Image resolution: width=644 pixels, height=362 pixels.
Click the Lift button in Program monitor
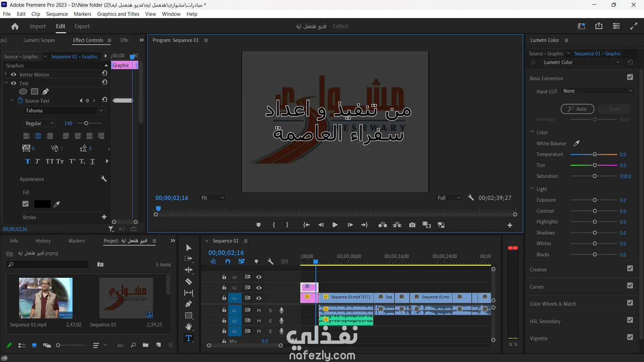click(383, 225)
